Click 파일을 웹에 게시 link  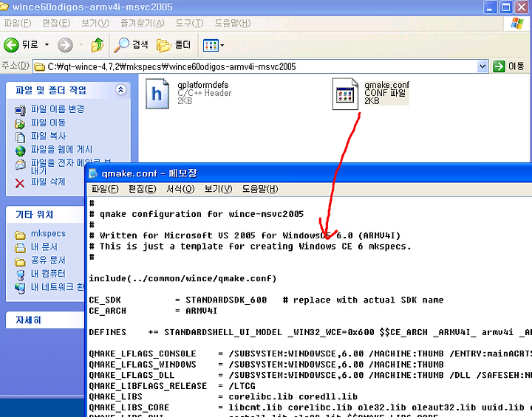pos(61,150)
